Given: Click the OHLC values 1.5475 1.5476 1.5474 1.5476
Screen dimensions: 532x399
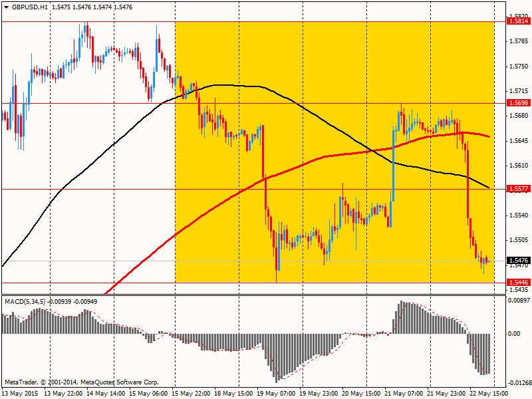Looking at the screenshot, I should 92,7.
